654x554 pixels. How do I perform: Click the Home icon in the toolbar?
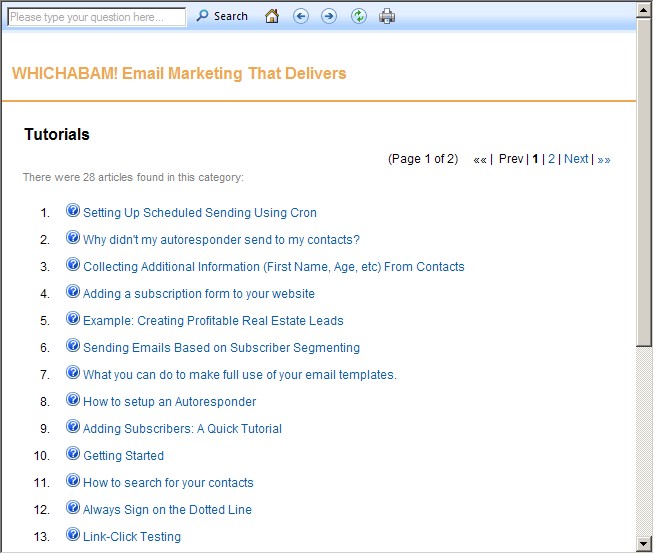(272, 16)
